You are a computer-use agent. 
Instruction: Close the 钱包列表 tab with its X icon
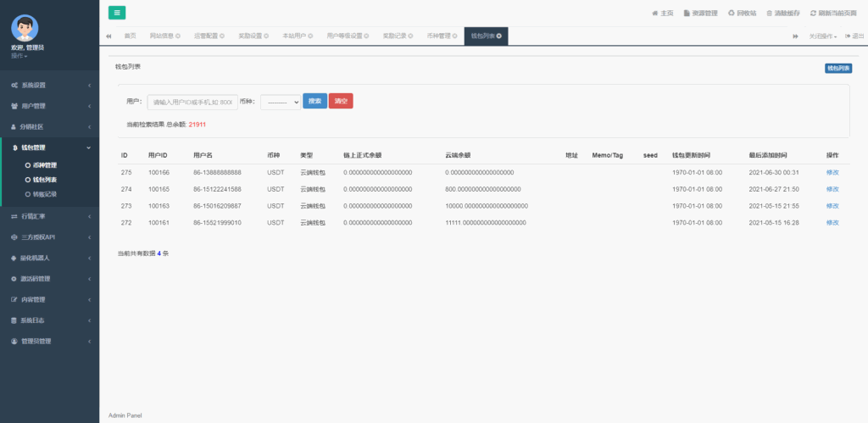[x=499, y=36]
